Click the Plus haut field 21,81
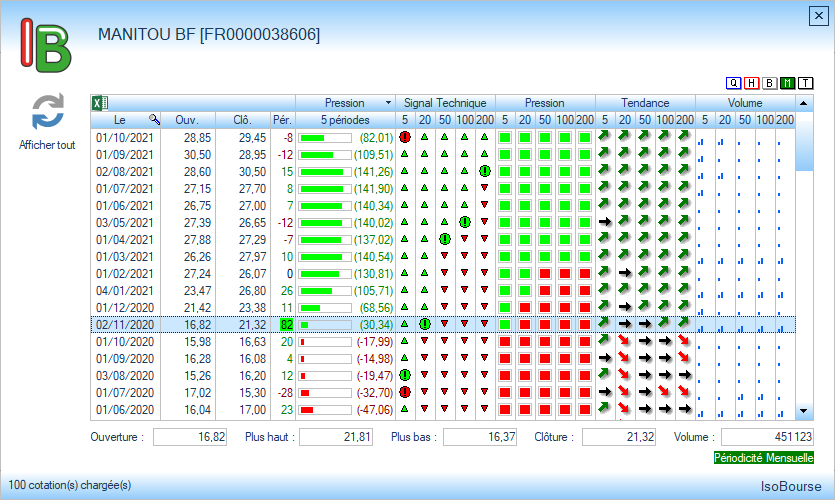The height and width of the screenshot is (500, 835). point(336,437)
